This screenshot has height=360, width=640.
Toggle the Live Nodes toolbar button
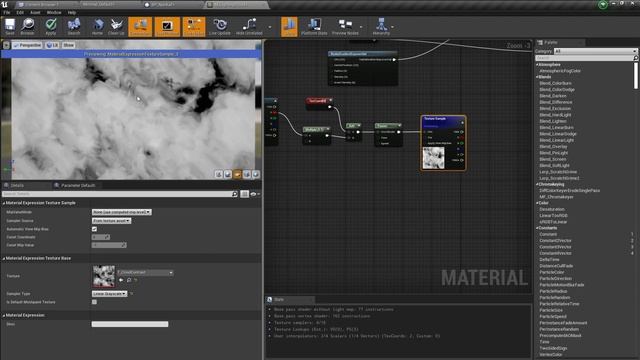click(194, 27)
